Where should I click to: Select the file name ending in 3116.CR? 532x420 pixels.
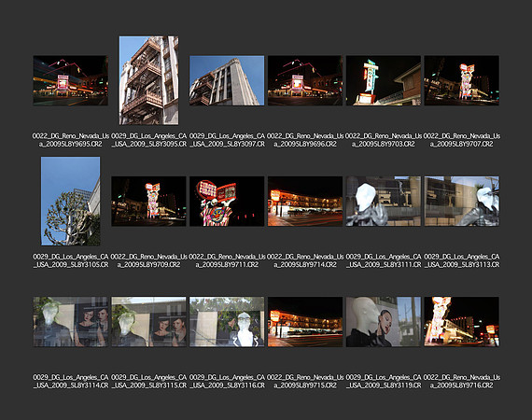pos(227,382)
